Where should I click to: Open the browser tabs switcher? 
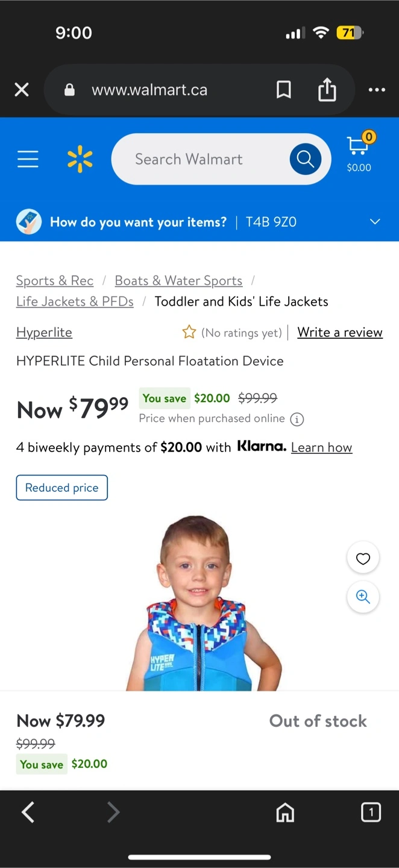[x=371, y=813]
